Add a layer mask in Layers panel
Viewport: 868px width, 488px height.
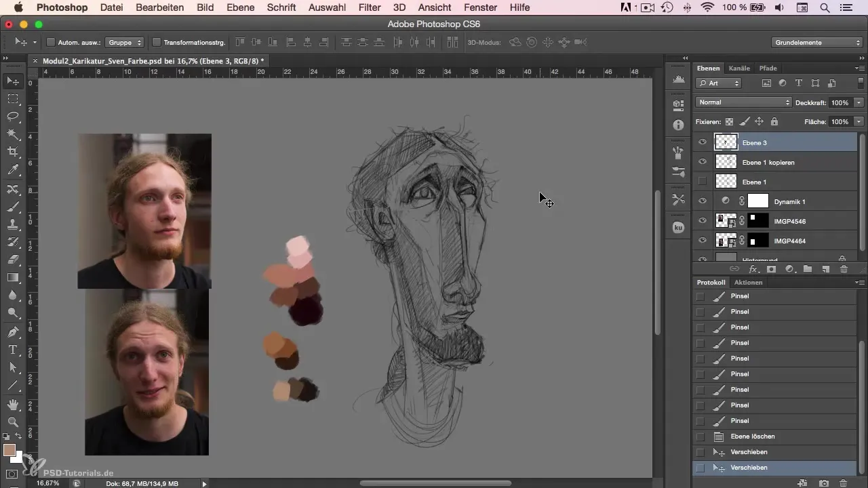click(x=772, y=269)
